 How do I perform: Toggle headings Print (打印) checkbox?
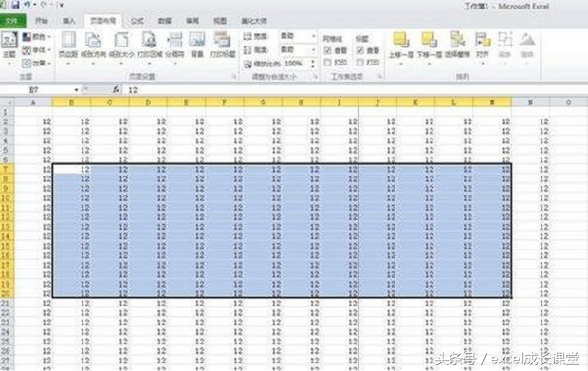tap(360, 63)
